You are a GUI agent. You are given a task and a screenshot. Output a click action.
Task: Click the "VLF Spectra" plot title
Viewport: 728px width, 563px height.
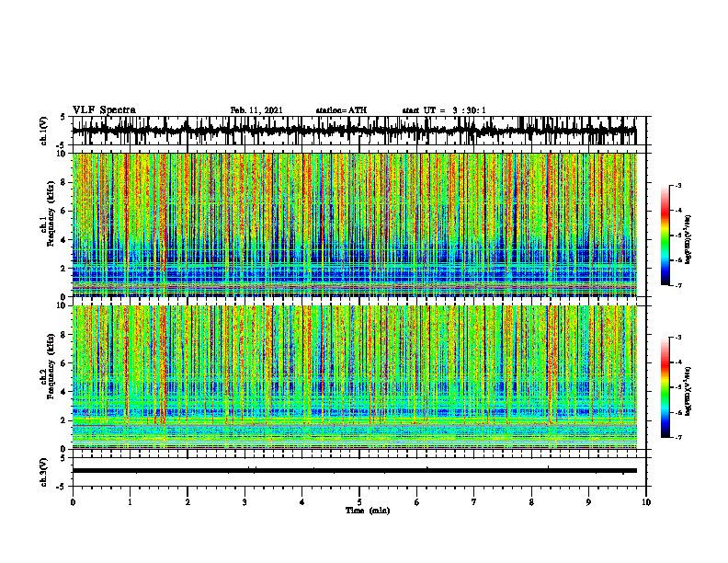[105, 110]
